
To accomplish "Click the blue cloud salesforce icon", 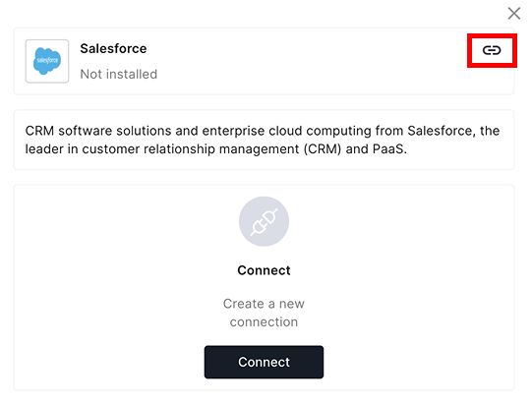I will tap(47, 61).
